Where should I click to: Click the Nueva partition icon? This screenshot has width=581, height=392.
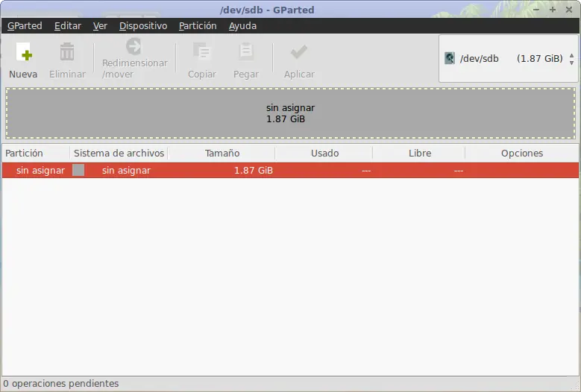pyautogui.click(x=24, y=51)
